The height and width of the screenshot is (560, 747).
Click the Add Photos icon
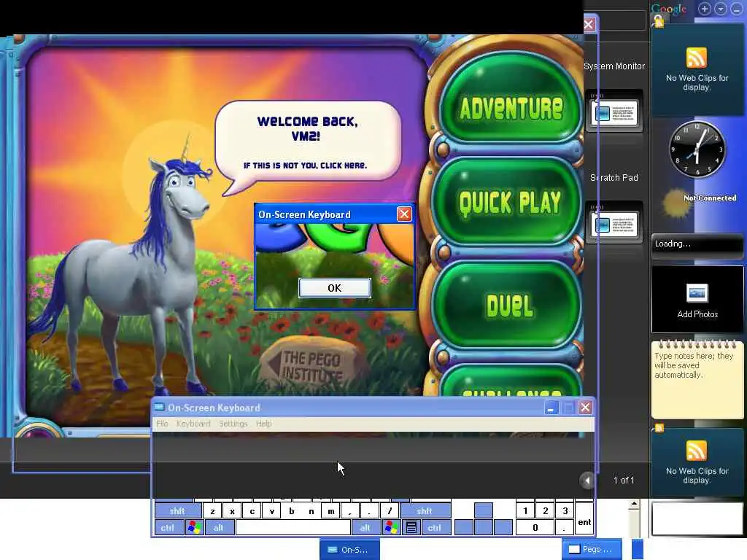697,293
